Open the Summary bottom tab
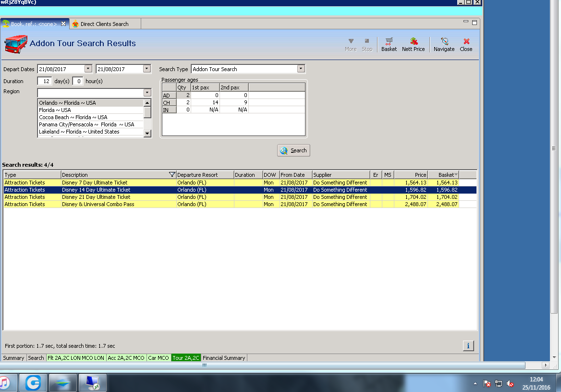Viewport: 561px width, 392px height. click(x=13, y=357)
